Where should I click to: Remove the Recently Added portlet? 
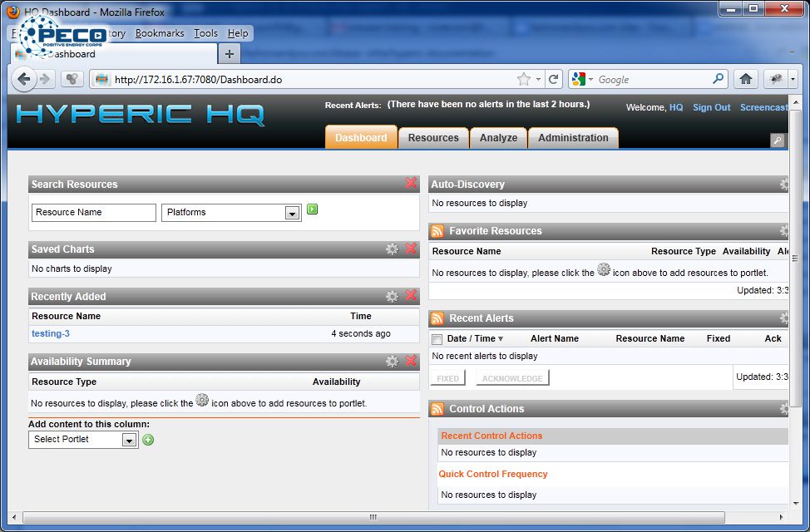[x=411, y=295]
